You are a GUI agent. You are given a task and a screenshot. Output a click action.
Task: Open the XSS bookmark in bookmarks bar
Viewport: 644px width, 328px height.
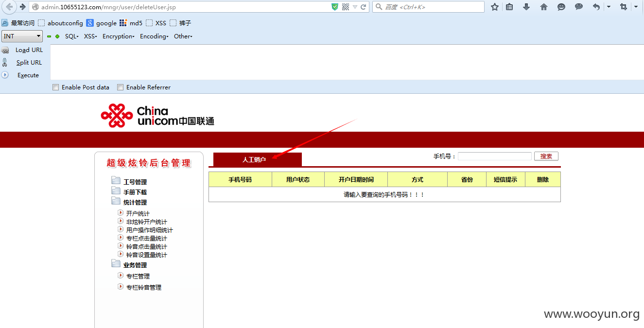[x=156, y=23]
